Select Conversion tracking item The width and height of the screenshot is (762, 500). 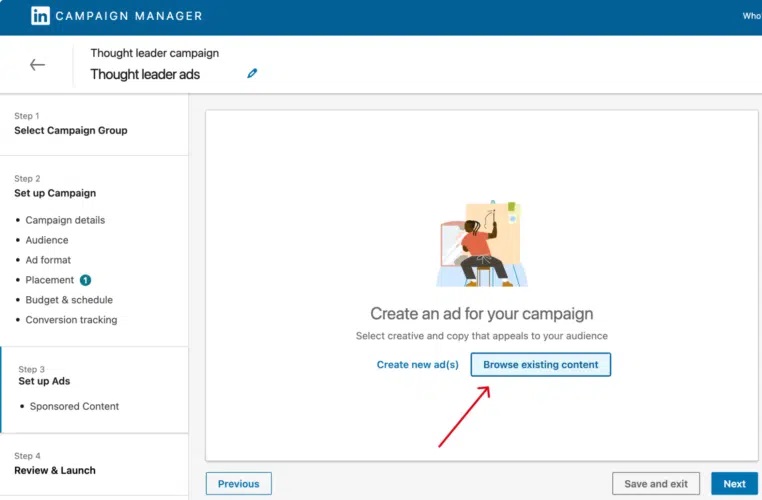click(x=71, y=320)
